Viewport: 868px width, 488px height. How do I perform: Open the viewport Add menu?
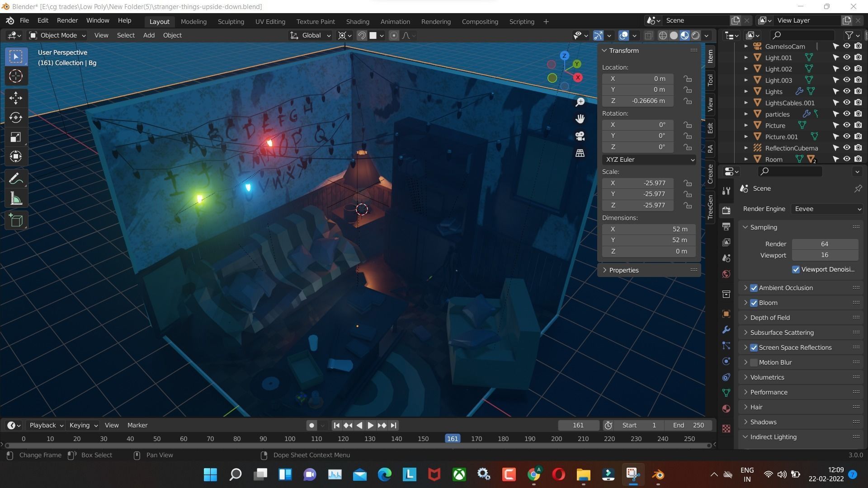[149, 35]
